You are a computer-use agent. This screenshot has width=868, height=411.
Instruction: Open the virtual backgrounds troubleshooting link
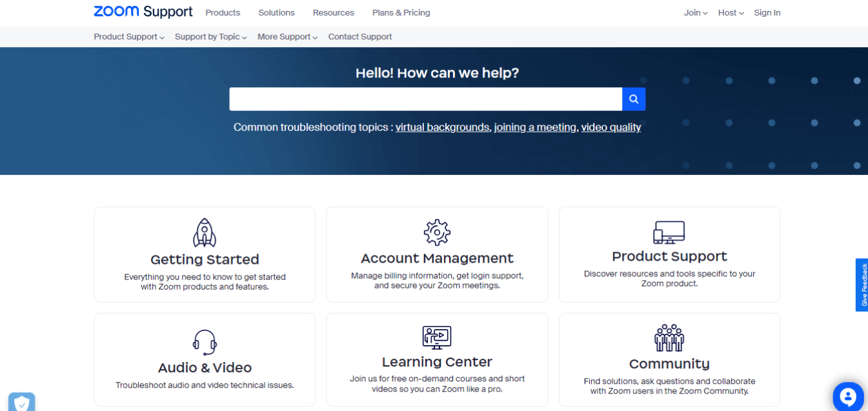pos(443,127)
